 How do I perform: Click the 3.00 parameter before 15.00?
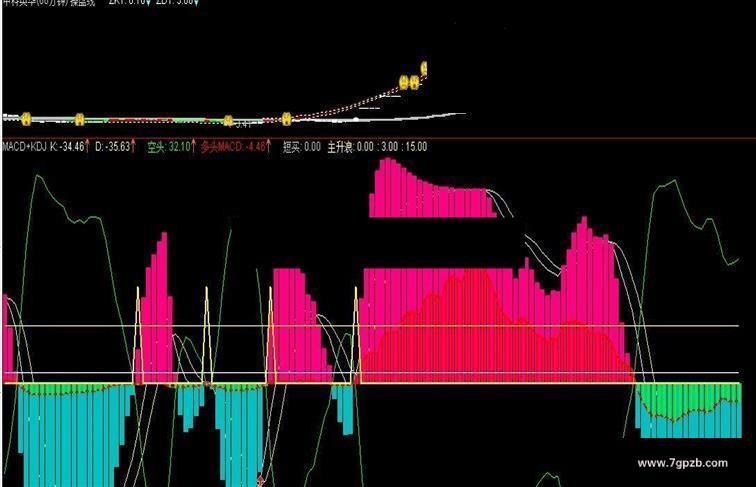point(390,147)
